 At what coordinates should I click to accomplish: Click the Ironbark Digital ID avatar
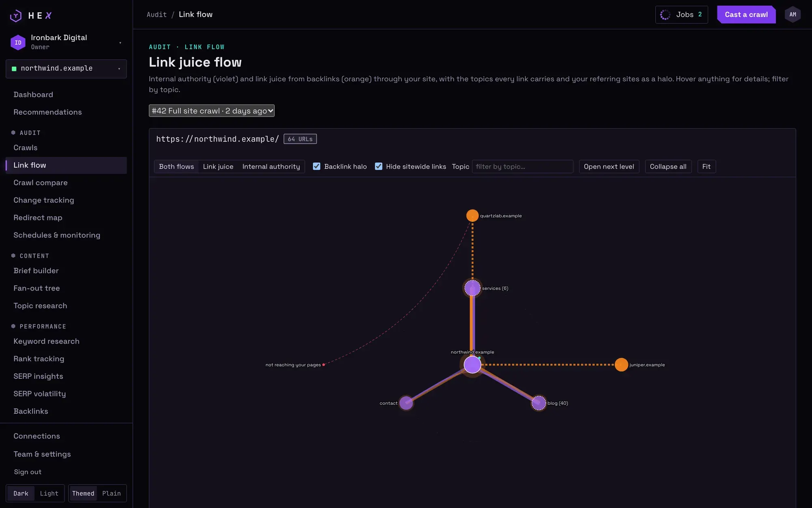pos(18,42)
